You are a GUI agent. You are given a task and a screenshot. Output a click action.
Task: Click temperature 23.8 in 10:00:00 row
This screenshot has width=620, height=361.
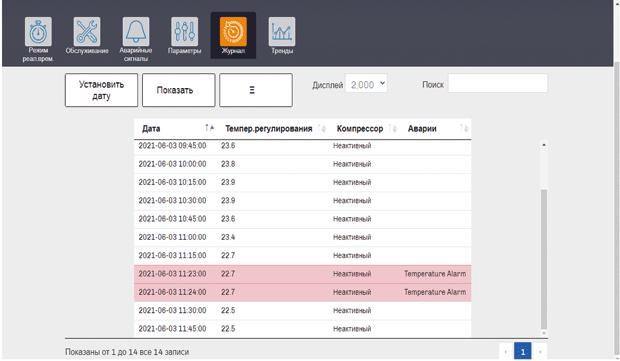[x=228, y=164]
